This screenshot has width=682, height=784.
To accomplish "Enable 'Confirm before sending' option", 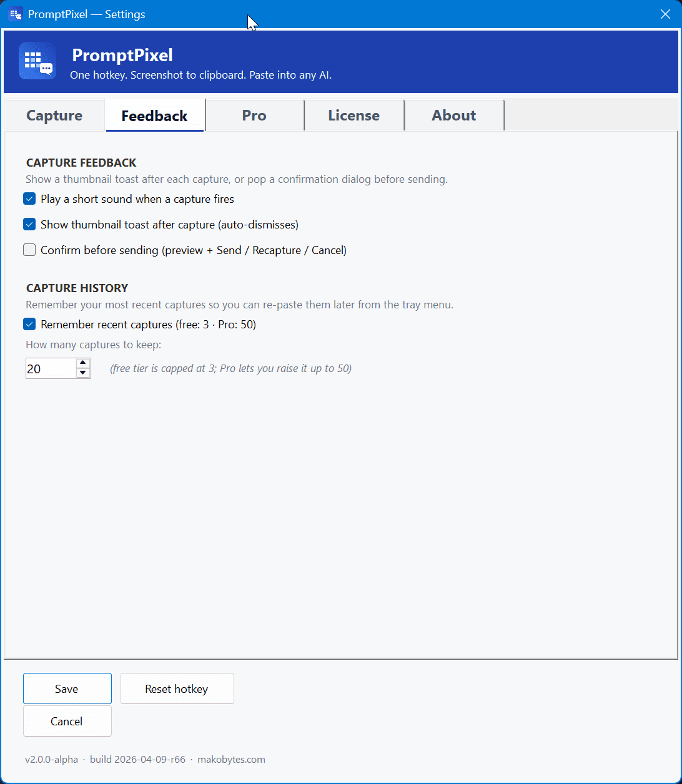I will (29, 249).
